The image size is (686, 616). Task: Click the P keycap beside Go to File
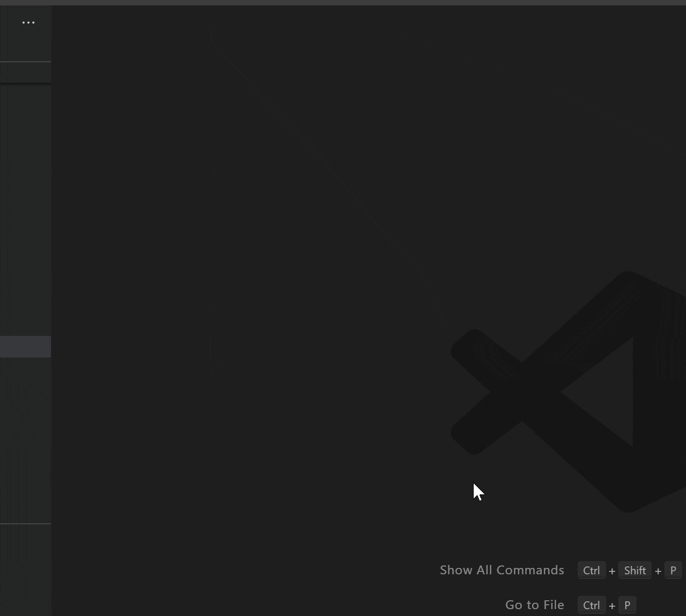627,605
